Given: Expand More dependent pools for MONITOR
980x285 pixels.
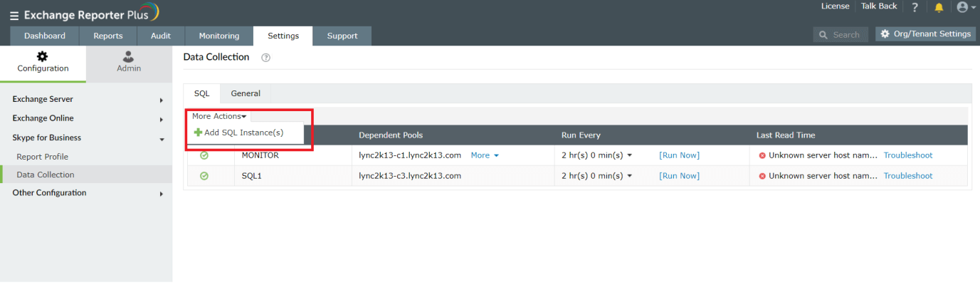Looking at the screenshot, I should point(485,155).
